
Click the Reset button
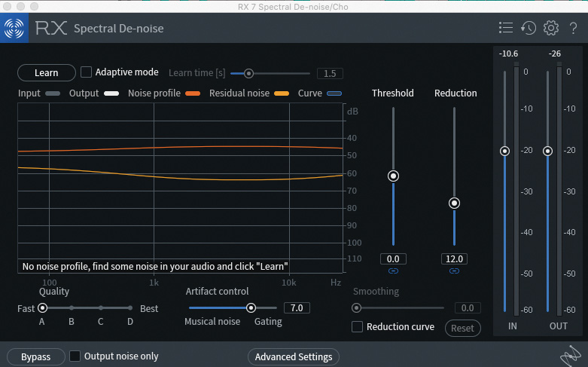click(462, 329)
